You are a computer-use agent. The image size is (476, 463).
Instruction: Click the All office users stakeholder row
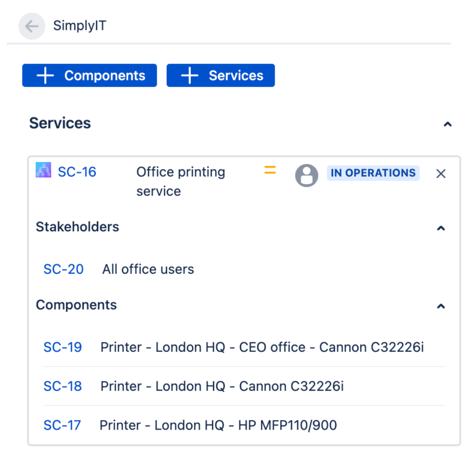tap(244, 269)
